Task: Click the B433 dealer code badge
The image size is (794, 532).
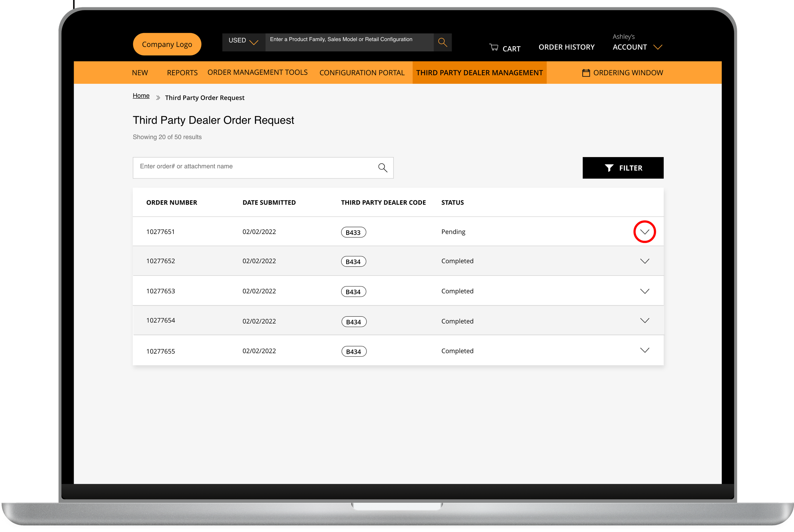Action: click(x=353, y=232)
